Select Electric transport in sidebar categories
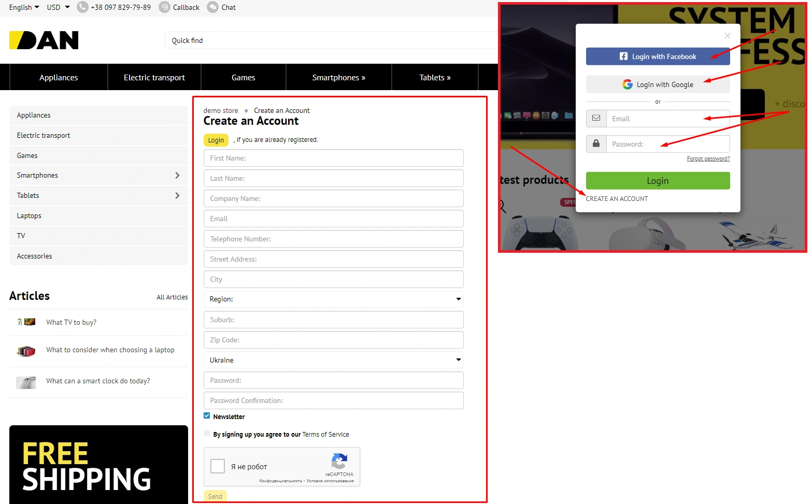This screenshot has height=504, width=812. tap(98, 136)
